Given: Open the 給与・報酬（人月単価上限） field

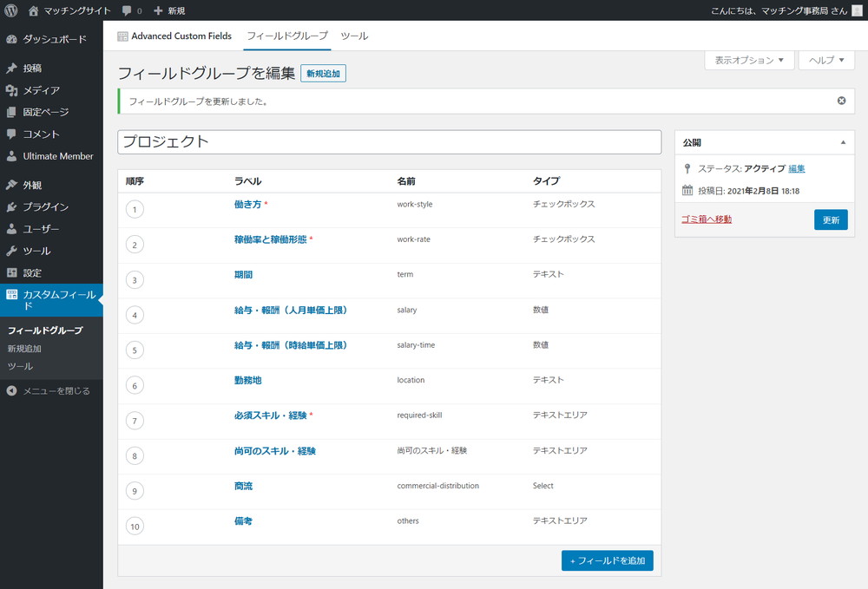Looking at the screenshot, I should coord(291,310).
